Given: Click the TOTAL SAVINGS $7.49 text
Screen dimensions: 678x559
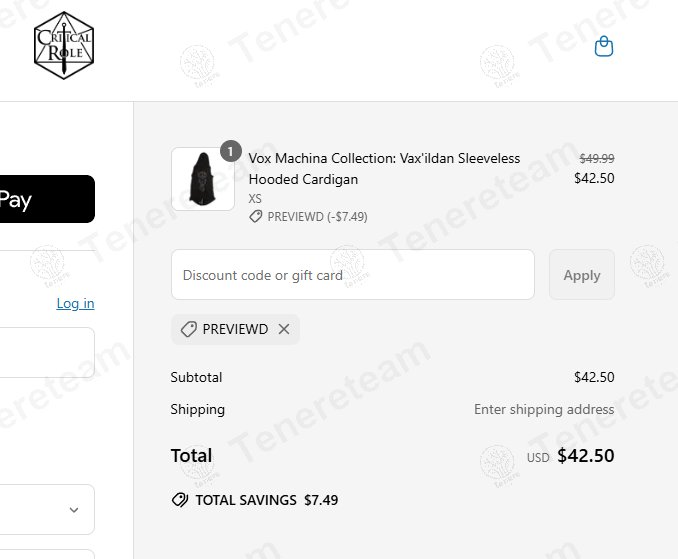Looking at the screenshot, I should [x=266, y=500].
